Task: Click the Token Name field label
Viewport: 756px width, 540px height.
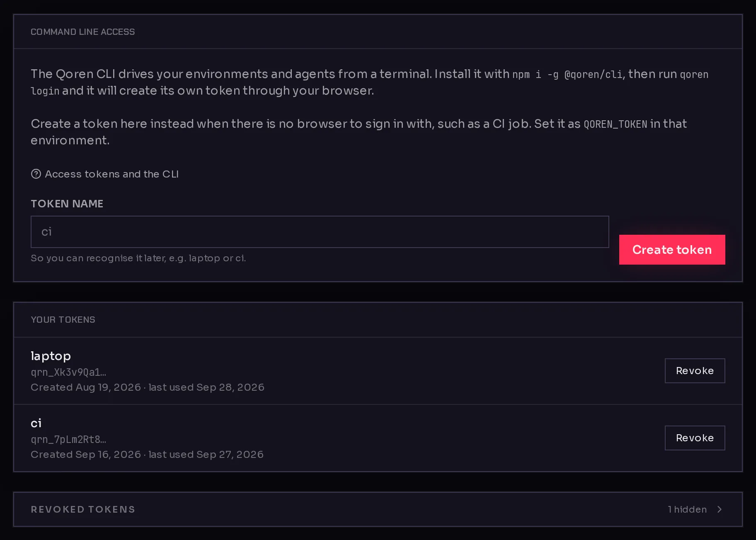Action: pos(67,204)
